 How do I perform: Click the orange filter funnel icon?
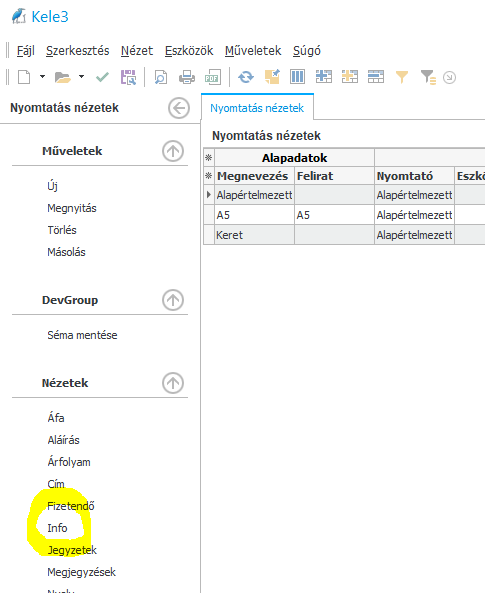(402, 77)
